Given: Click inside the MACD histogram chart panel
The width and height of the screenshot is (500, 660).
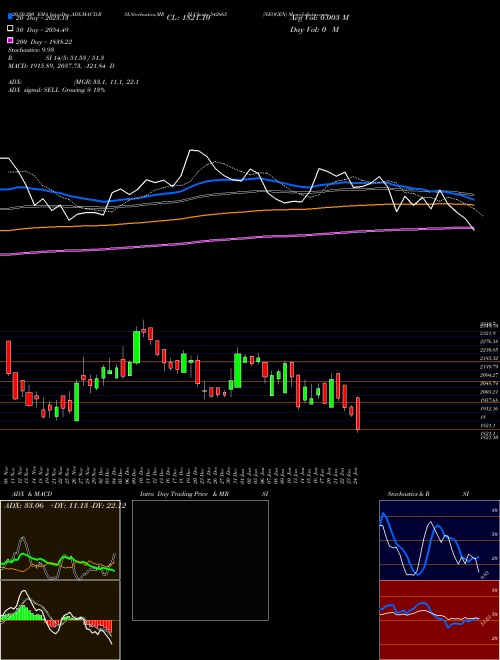Looking at the screenshot, I should 60,620.
